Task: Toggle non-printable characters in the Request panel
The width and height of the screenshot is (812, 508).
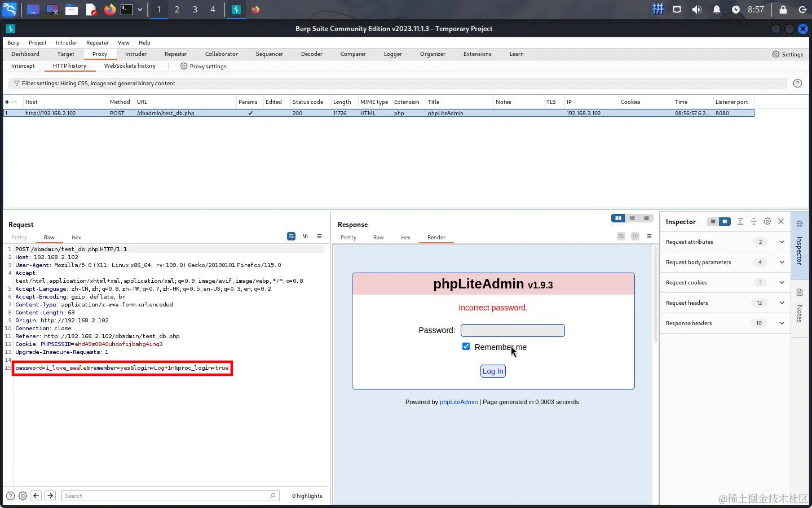Action: (305, 237)
